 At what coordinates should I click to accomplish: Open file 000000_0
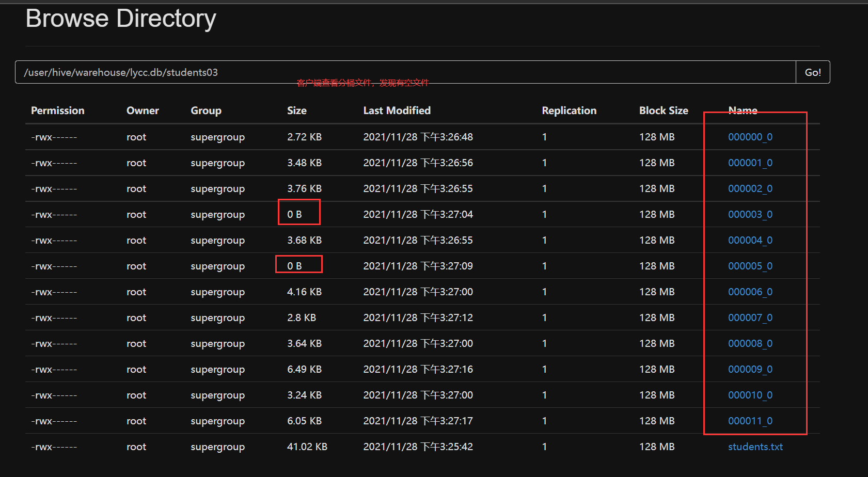tap(750, 137)
